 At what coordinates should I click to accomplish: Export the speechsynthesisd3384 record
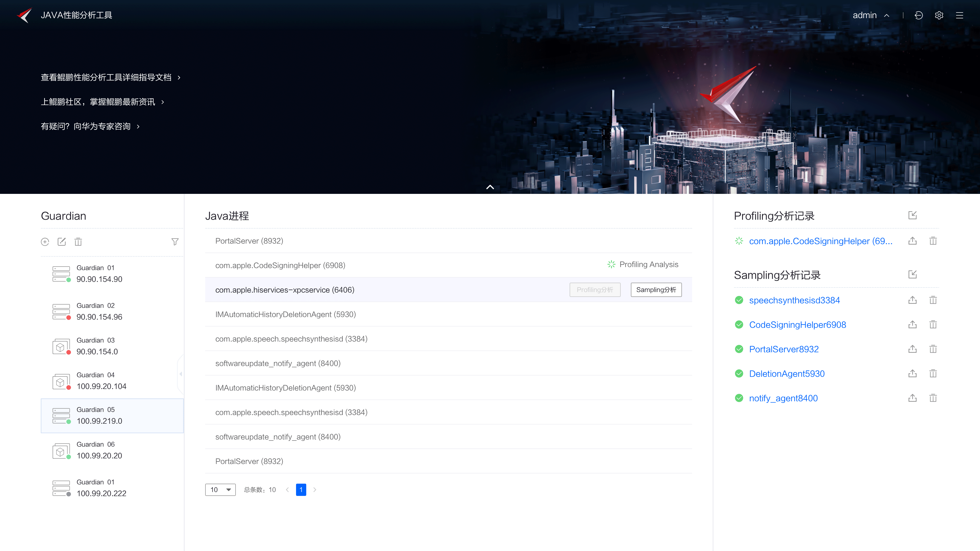[x=912, y=300]
